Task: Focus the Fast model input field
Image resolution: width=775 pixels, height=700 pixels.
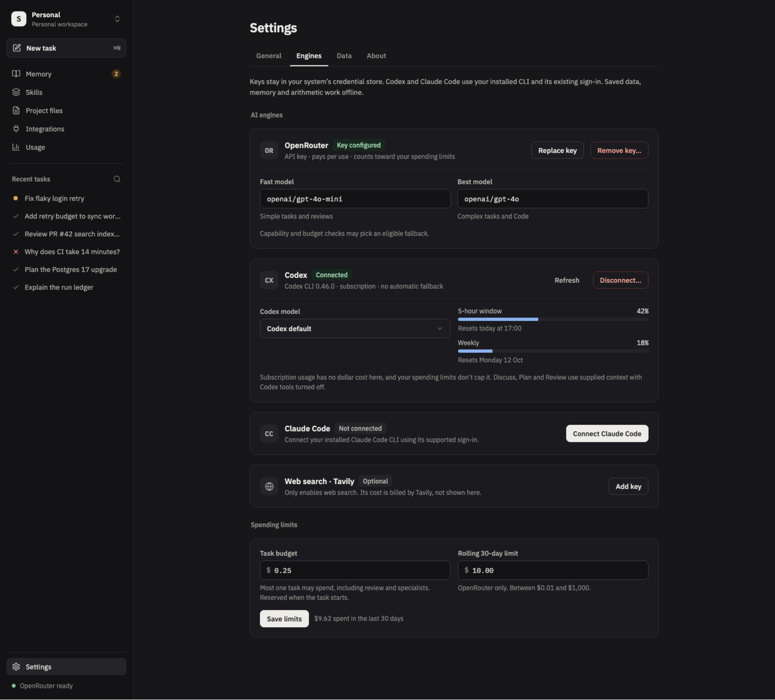Action: (x=355, y=198)
